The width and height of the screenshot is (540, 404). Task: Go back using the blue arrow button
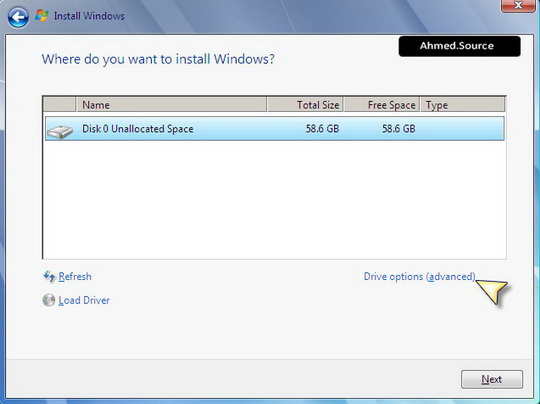(18, 17)
